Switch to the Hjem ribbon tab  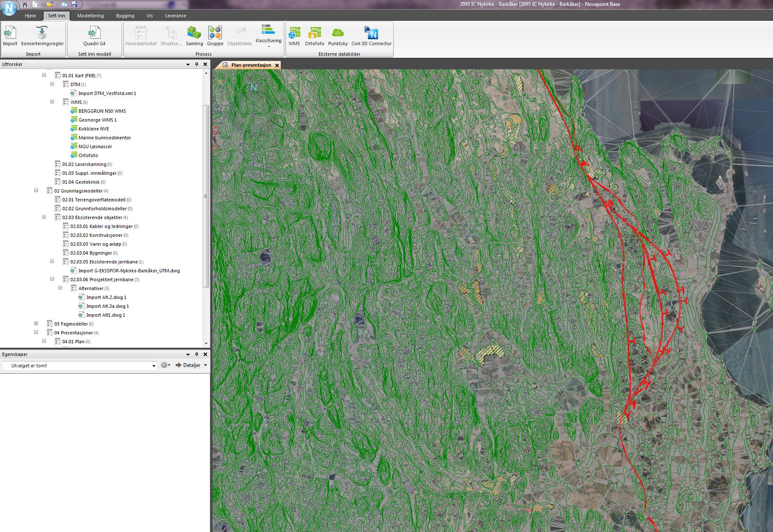pos(30,16)
